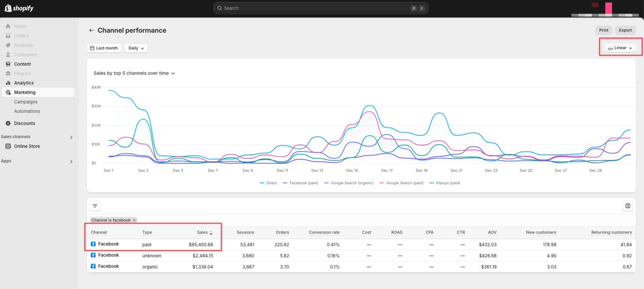Open Home in the sidebar
This screenshot has width=644, height=289.
tap(20, 26)
